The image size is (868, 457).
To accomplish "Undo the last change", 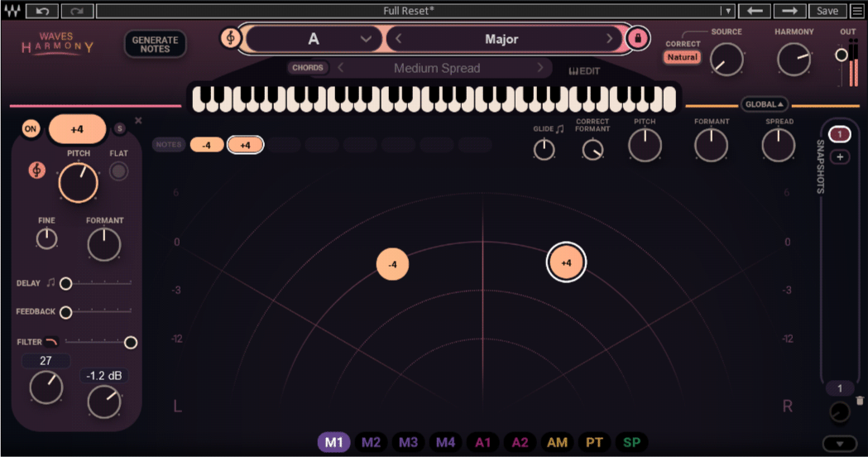I will coord(43,11).
